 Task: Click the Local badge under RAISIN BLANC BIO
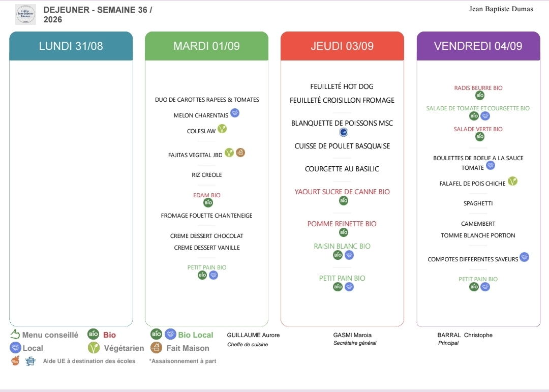(x=349, y=255)
